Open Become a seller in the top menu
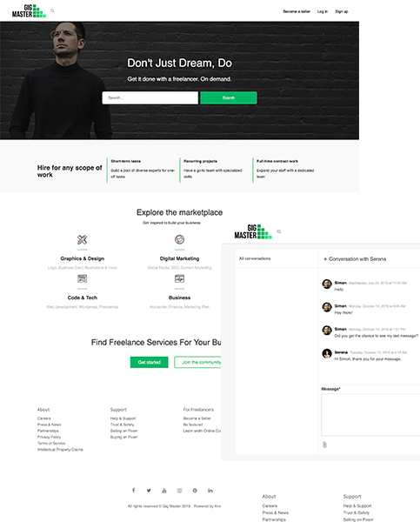420x522 pixels. point(297,11)
